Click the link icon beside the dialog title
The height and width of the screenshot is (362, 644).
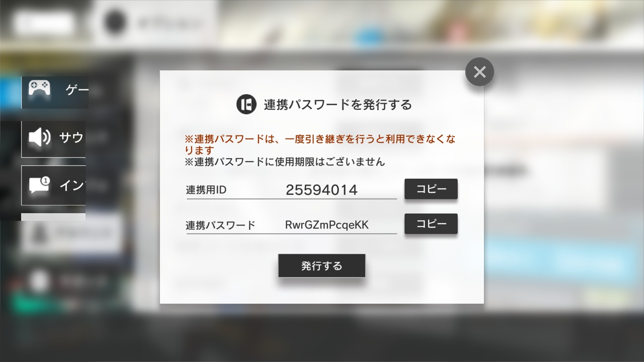pyautogui.click(x=246, y=104)
